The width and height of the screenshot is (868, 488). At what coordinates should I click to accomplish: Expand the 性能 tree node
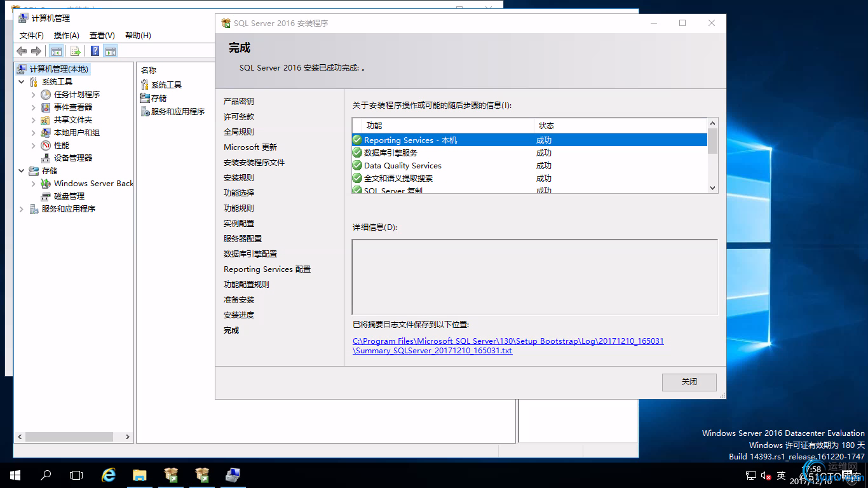coord(34,146)
